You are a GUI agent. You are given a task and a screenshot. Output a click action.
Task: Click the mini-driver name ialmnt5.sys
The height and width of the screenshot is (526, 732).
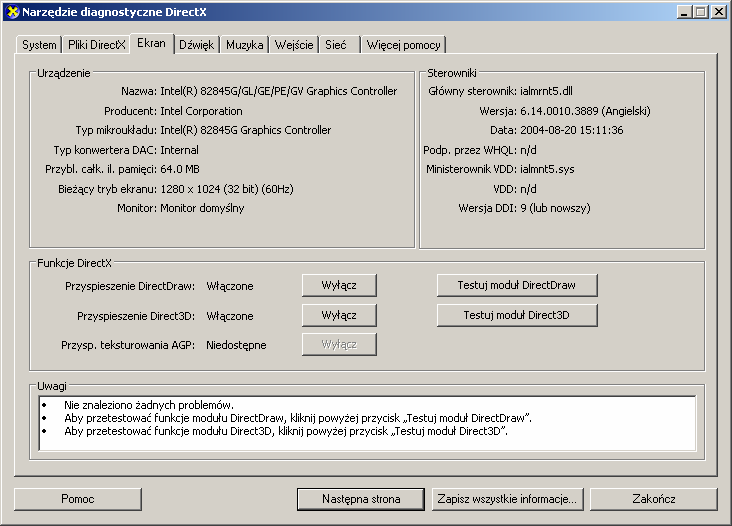tap(547, 169)
